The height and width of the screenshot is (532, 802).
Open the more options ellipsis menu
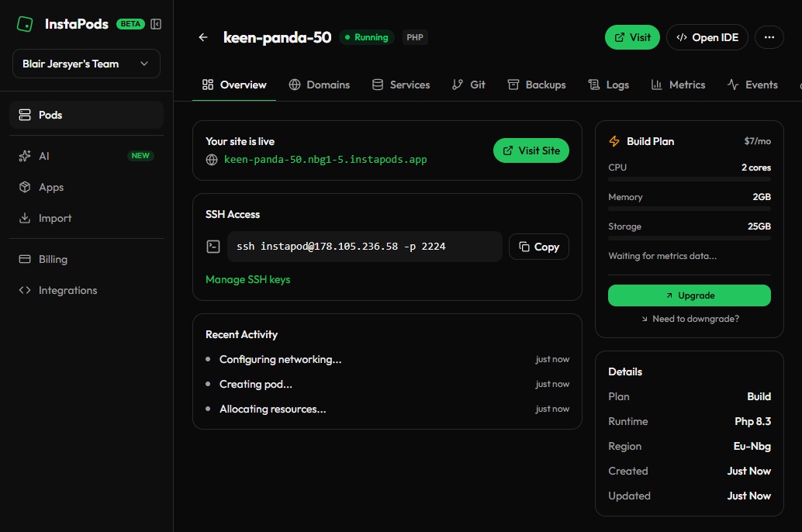[x=769, y=37]
